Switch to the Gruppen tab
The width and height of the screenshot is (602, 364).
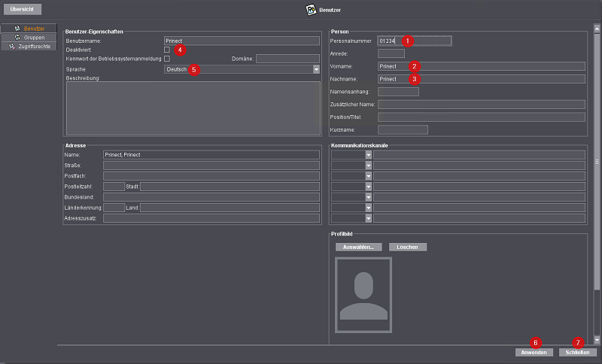tap(29, 37)
